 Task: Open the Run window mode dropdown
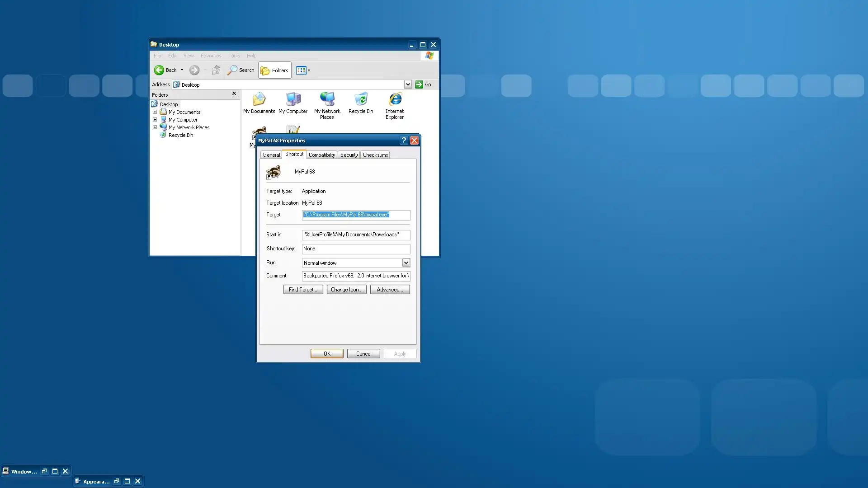[406, 263]
